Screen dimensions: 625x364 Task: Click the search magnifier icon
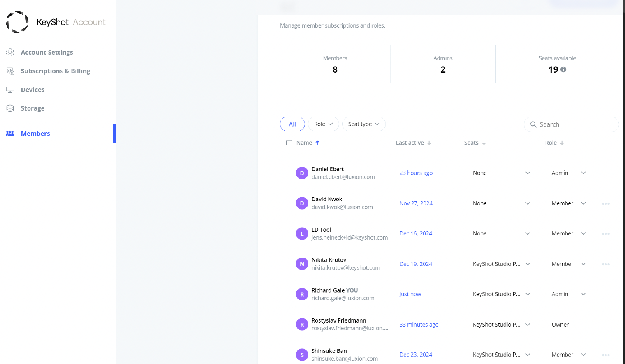click(533, 124)
